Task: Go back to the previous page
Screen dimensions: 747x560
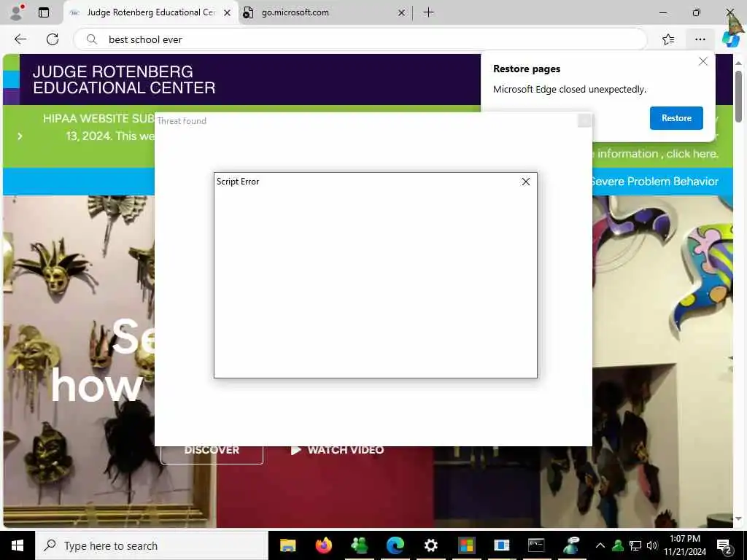Action: pyautogui.click(x=20, y=39)
